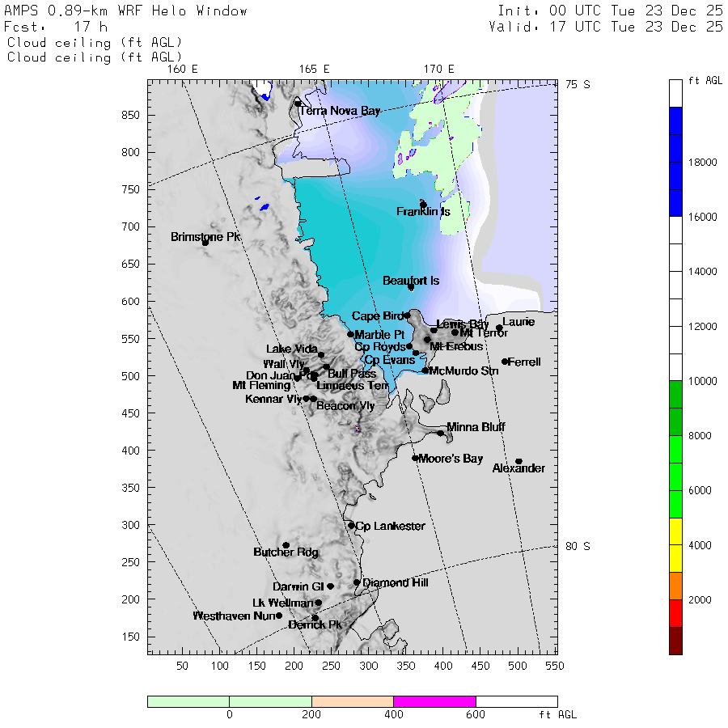This screenshot has width=728, height=728.
Task: Click the '160 E' longitude label
Action: pyautogui.click(x=183, y=70)
